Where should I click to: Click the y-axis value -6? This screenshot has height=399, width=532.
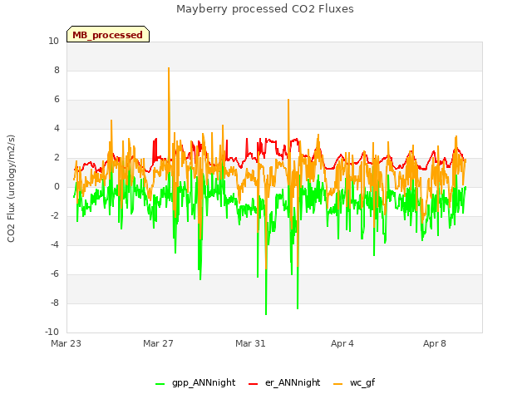[x=55, y=273]
